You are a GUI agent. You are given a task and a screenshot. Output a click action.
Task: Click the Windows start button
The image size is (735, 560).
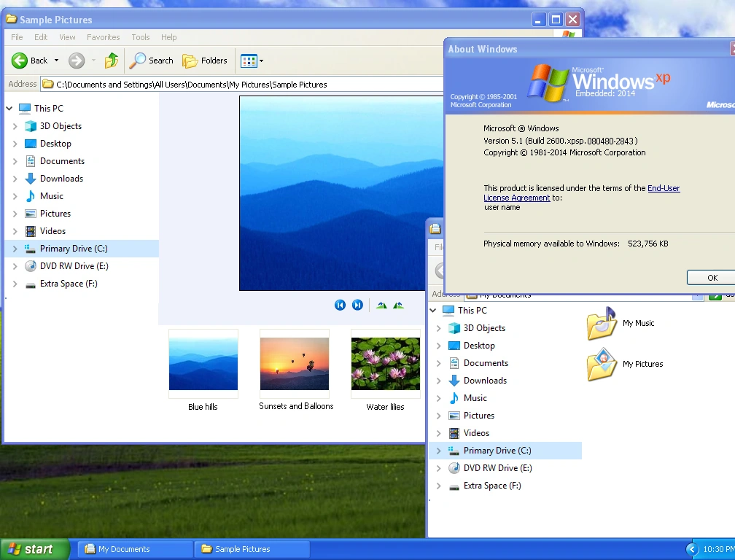coord(35,549)
